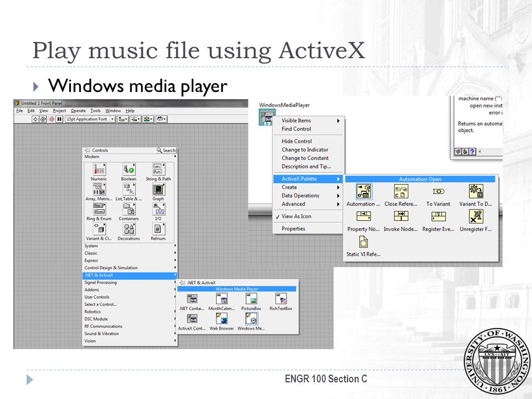
Task: Click the Run Continuously toolbar button
Action: [x=43, y=119]
